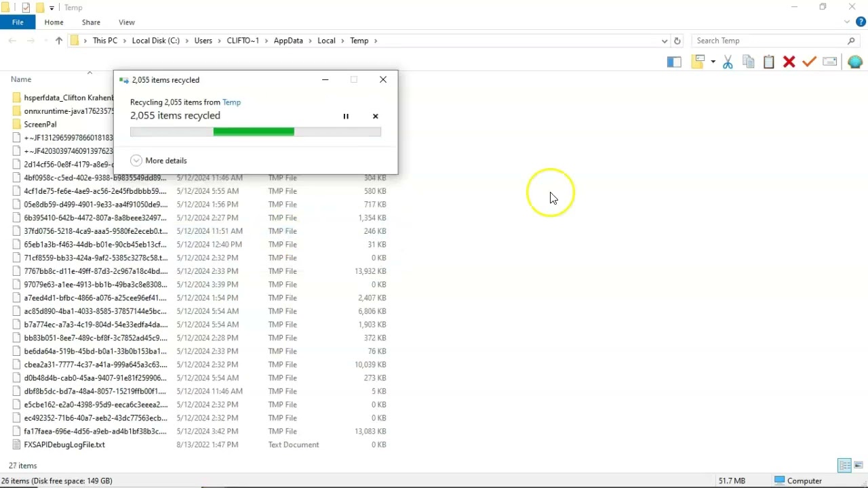Open the Classic Shell settings shell icon
This screenshot has height=488, width=868.
tap(854, 62)
